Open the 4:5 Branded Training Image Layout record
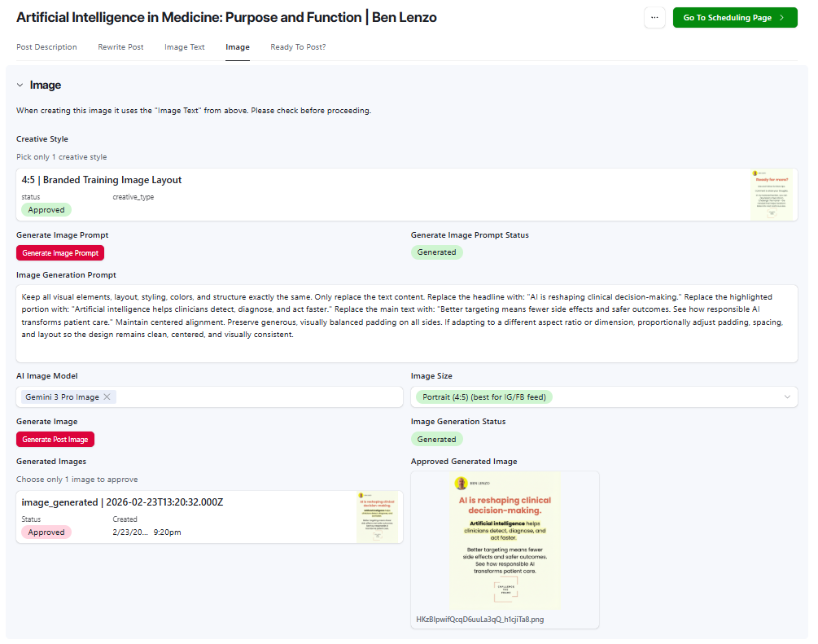 406,195
